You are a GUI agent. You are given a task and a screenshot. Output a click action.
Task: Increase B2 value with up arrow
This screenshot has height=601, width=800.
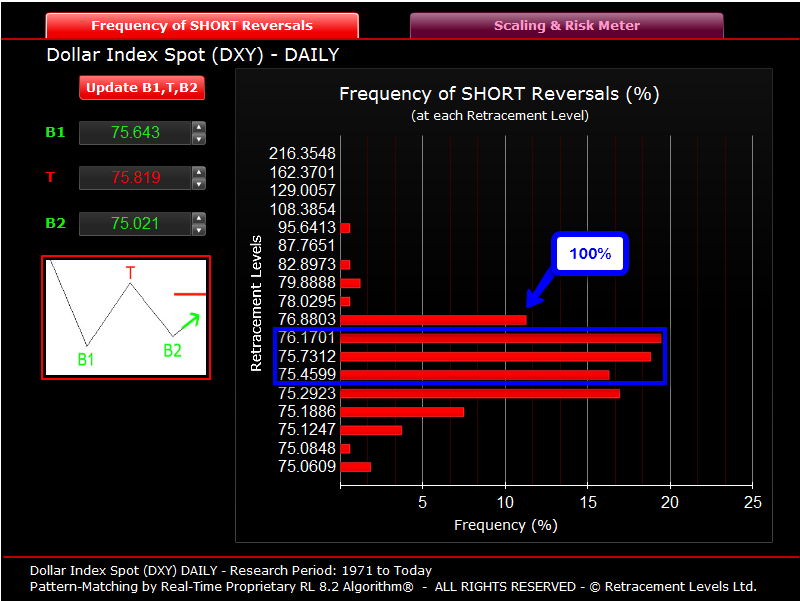pyautogui.click(x=199, y=218)
